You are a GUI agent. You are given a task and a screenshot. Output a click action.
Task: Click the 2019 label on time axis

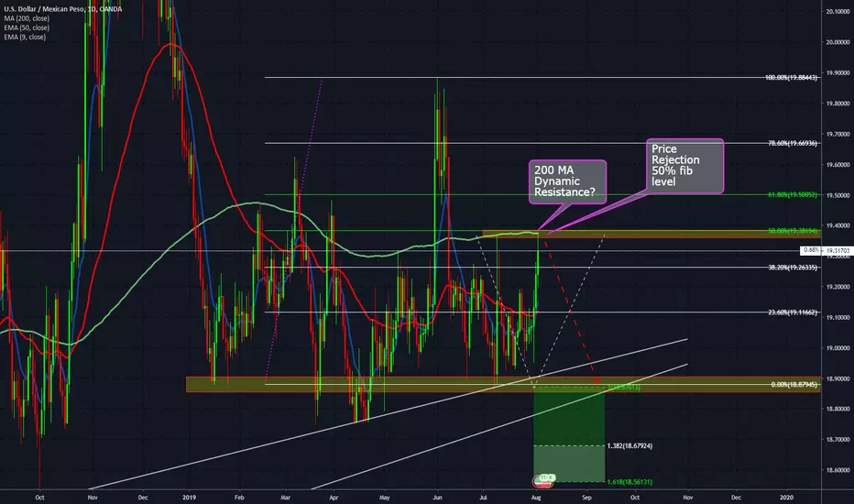pyautogui.click(x=189, y=498)
